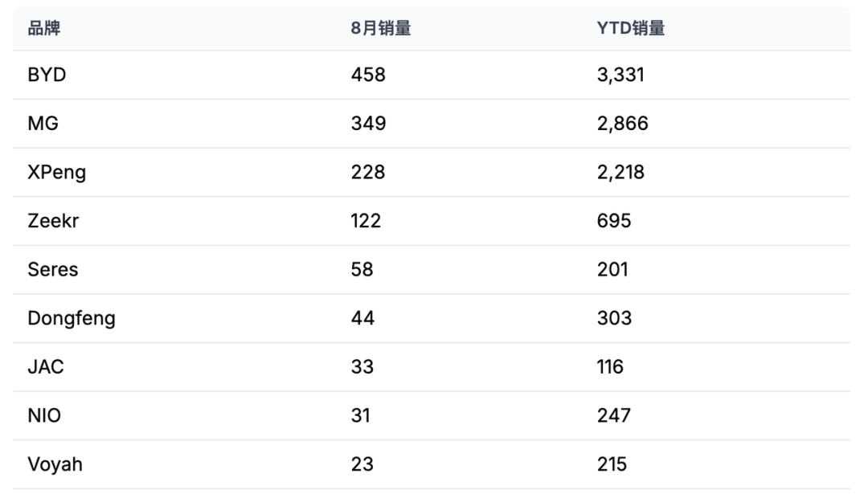Image resolution: width=868 pixels, height=494 pixels.
Task: Click Dongfeng's YTD sales value 303
Action: (614, 318)
